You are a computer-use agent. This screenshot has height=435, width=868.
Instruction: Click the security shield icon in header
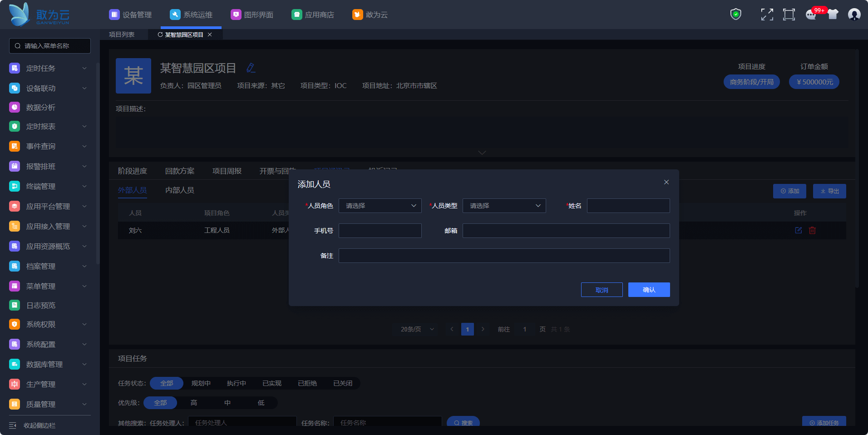tap(735, 15)
